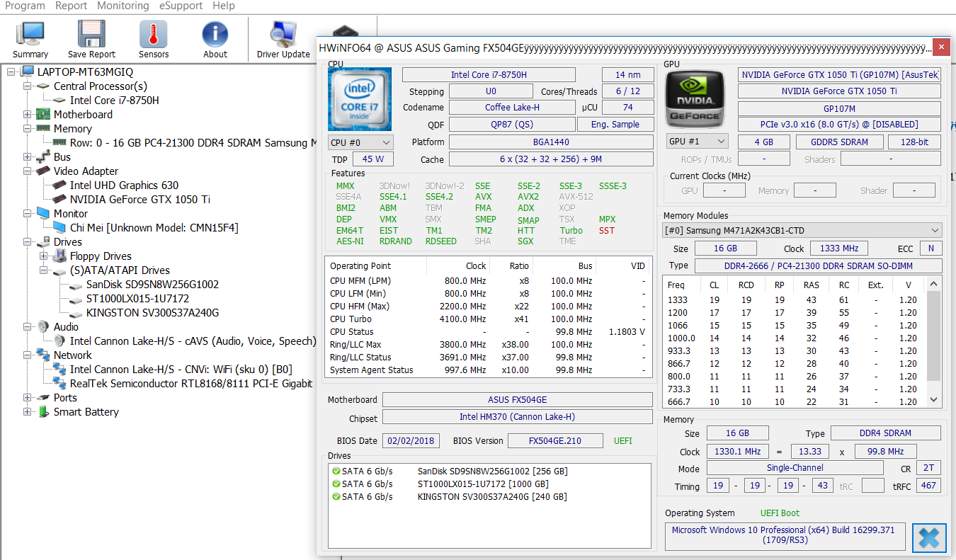
Task: Select Intel Cannon Lake-H/S cAVS audio entry
Action: 193,341
